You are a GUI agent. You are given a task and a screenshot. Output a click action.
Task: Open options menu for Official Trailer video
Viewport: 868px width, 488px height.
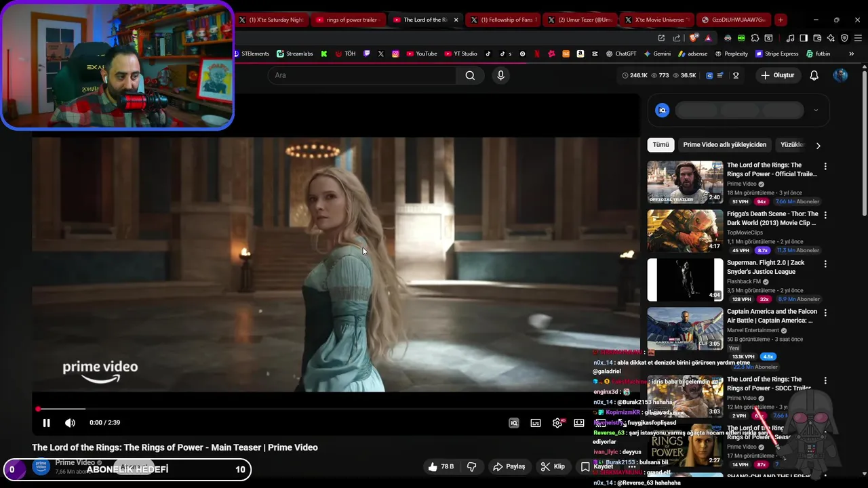pos(825,166)
